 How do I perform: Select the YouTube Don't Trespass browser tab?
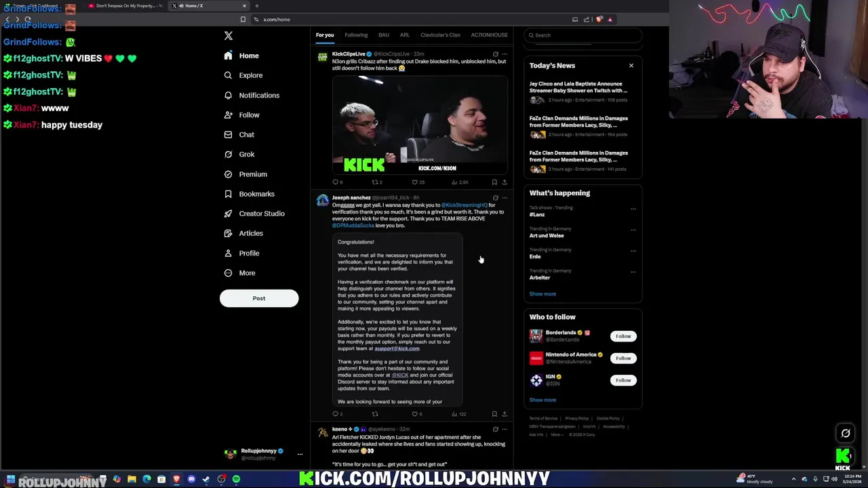[126, 5]
